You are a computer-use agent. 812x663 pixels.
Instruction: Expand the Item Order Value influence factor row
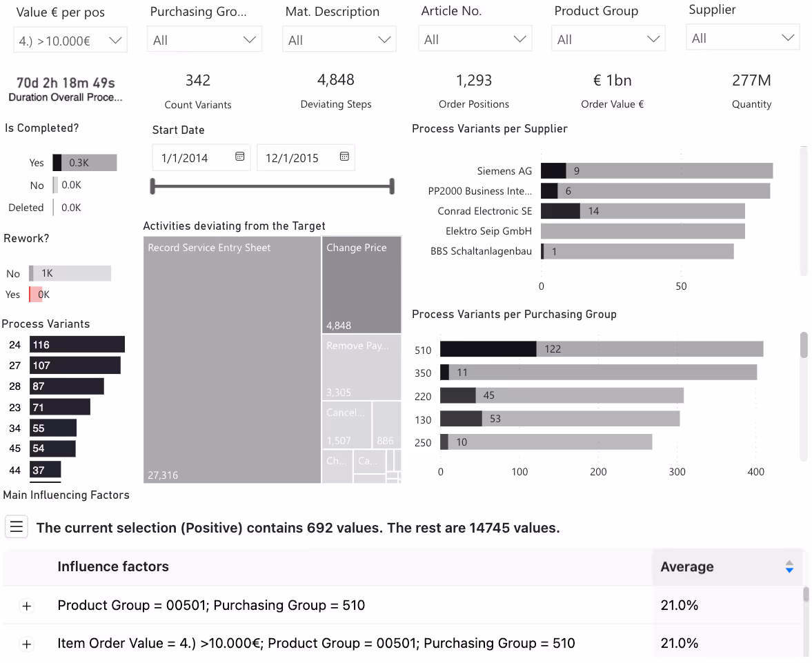tap(26, 644)
